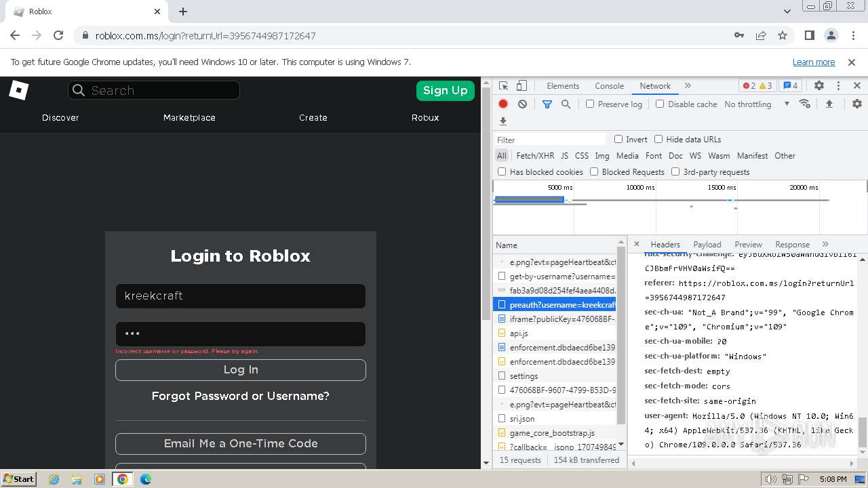Tick the Hide data URLs checkbox
868x488 pixels.
[658, 139]
